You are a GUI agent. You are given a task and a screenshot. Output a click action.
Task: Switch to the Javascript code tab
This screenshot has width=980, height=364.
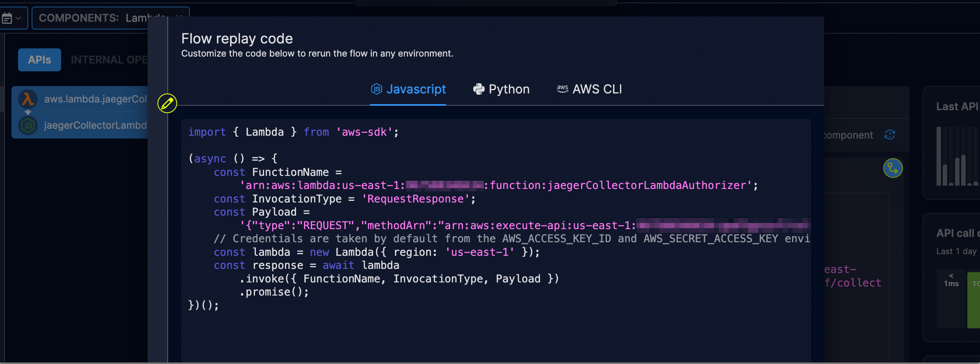(x=408, y=89)
